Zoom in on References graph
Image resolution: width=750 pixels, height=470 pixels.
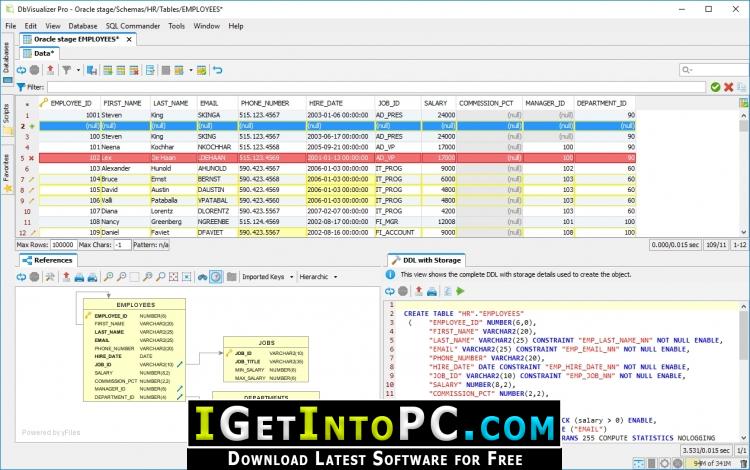[109, 277]
